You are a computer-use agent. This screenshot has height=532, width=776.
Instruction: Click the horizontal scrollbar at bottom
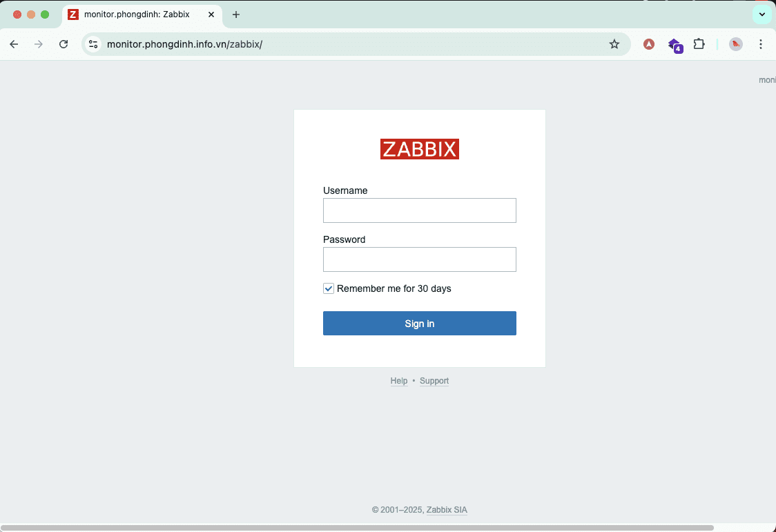(357, 528)
